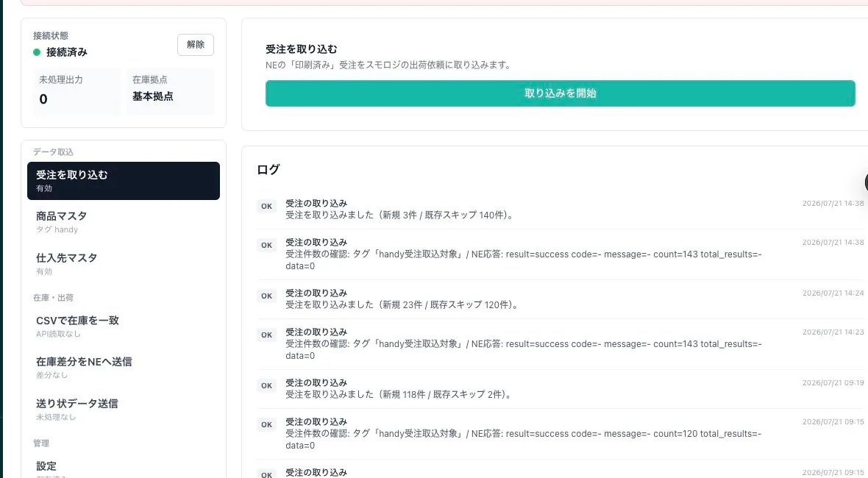Viewport: 868px width, 478px height.
Task: Open 商品マスタ sidebar item
Action: click(124, 222)
